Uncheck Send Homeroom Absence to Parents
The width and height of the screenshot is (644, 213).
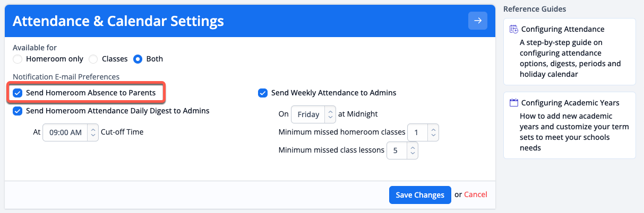18,93
